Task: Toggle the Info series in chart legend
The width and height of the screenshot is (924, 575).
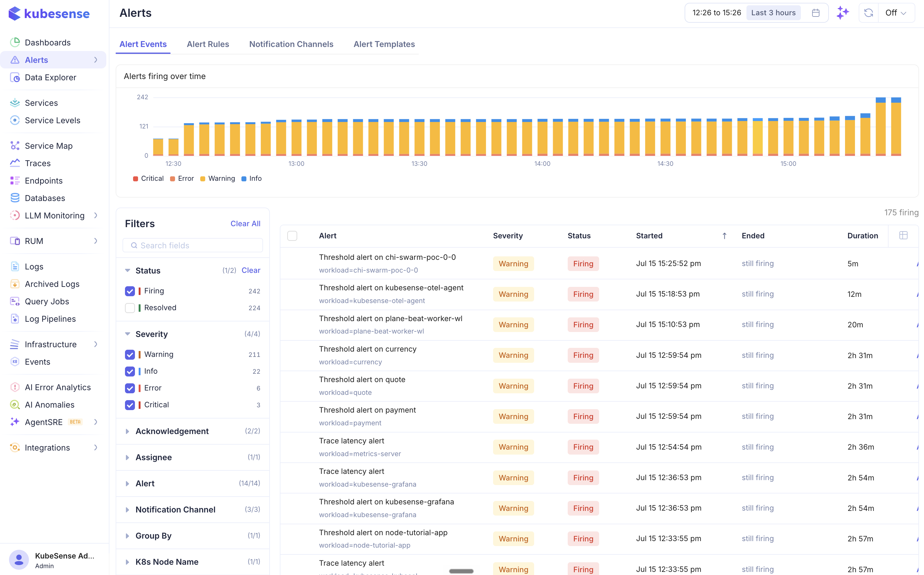Action: (x=252, y=178)
